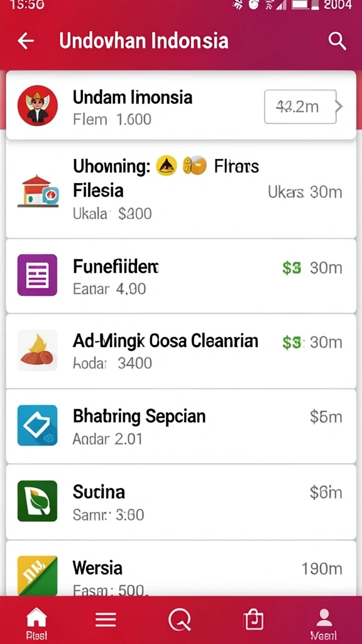Tap the yellow-green Wersia icon
362x644 pixels.
(37, 575)
